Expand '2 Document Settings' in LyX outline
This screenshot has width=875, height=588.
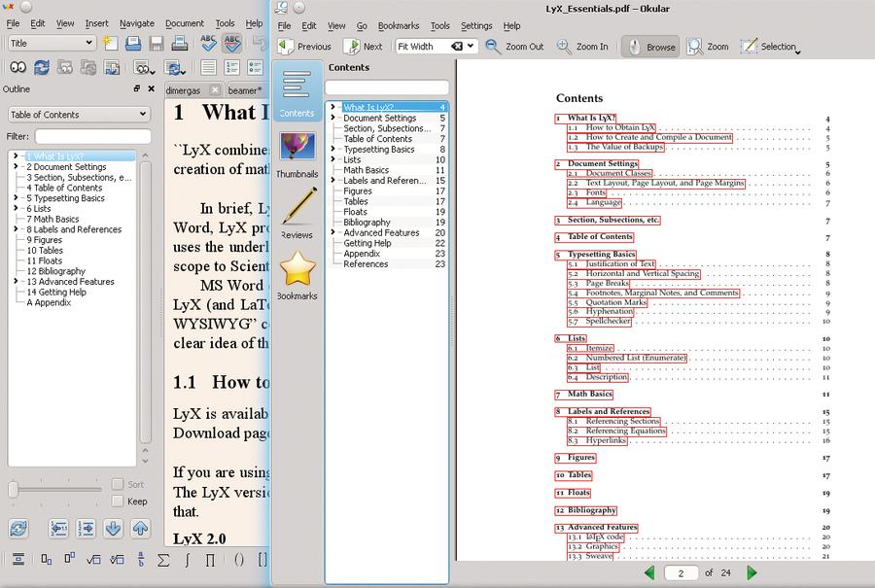(x=16, y=166)
